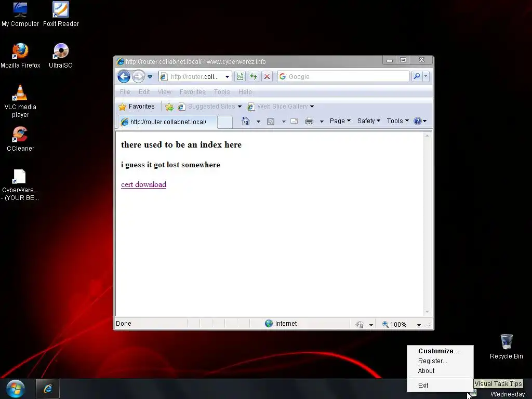Click the RSS feeds icon

pyautogui.click(x=270, y=122)
